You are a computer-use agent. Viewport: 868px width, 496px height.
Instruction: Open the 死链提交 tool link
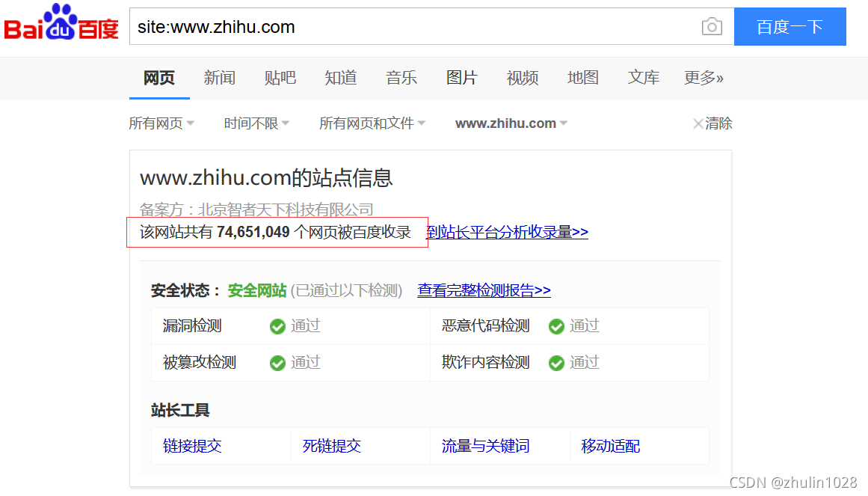pyautogui.click(x=332, y=446)
